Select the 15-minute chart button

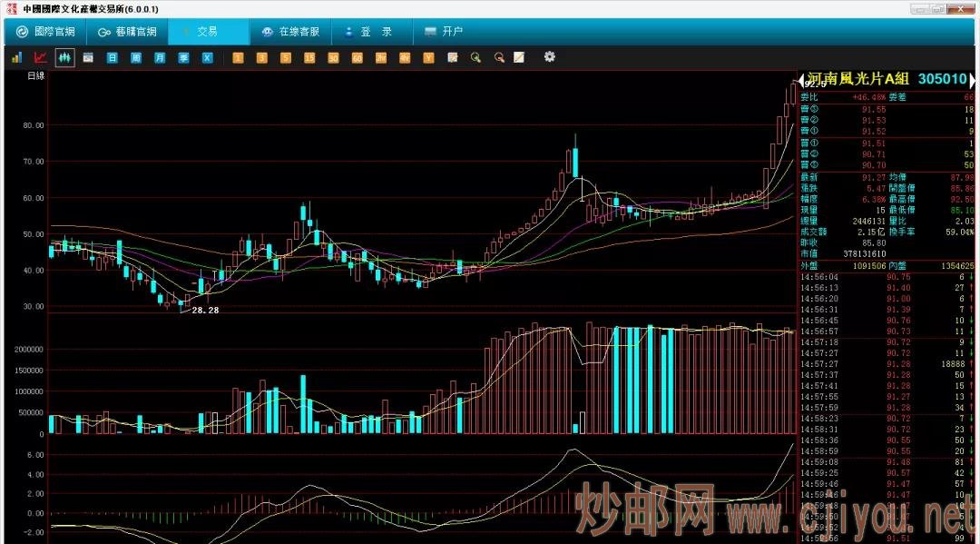tap(309, 57)
